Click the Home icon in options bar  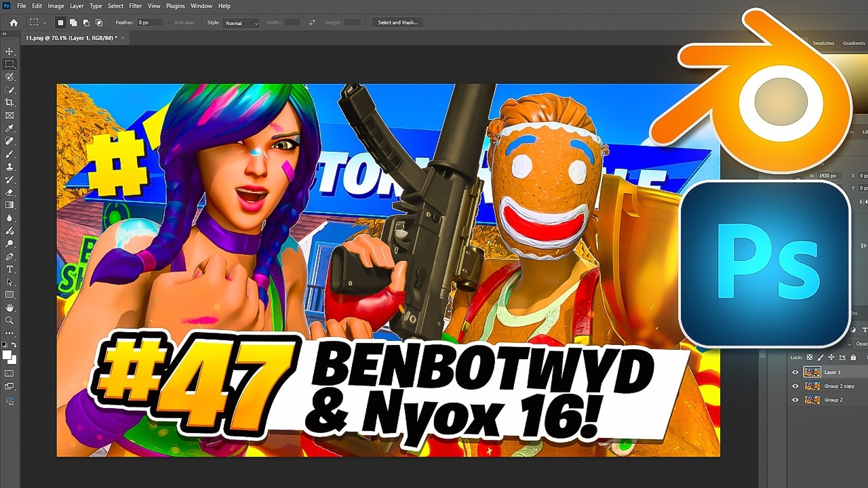coord(14,22)
